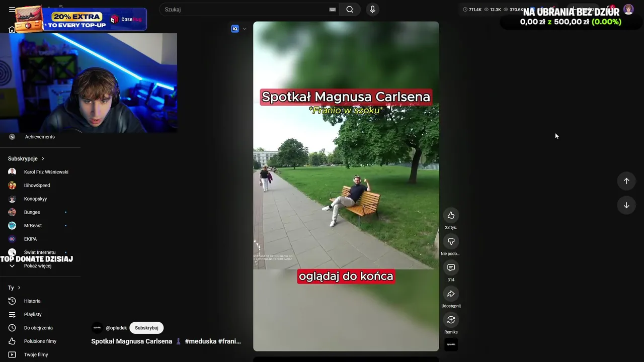Click the Short title Spotkał Magnusa Carlsena

(x=132, y=341)
